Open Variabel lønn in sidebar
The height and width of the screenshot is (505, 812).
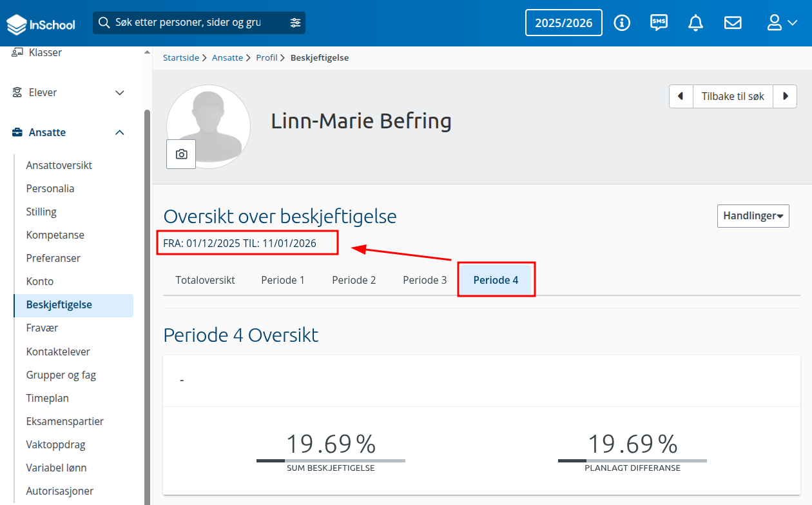[57, 468]
